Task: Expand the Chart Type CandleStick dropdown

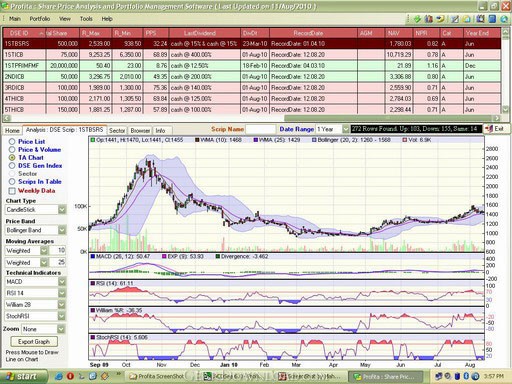Action: 62,210
